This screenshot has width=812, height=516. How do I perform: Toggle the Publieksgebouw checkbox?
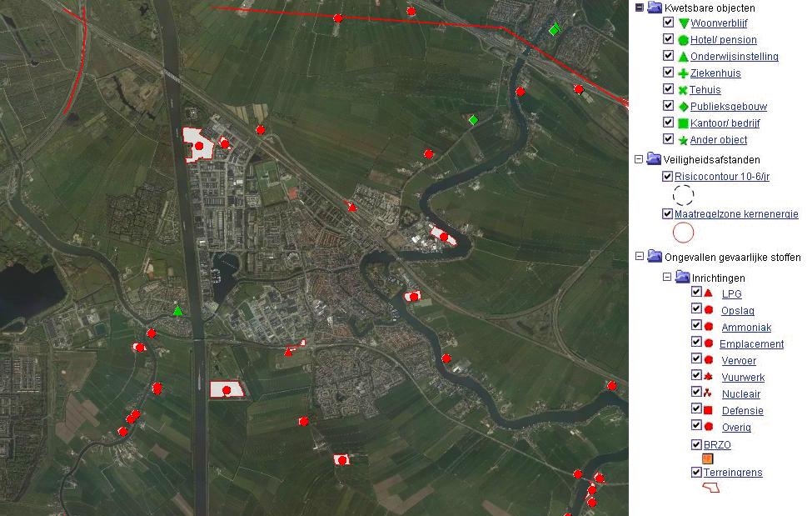(x=668, y=105)
